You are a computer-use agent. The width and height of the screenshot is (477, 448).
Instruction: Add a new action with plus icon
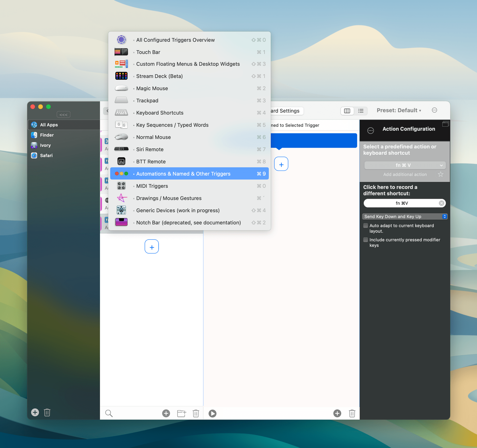pyautogui.click(x=337, y=413)
